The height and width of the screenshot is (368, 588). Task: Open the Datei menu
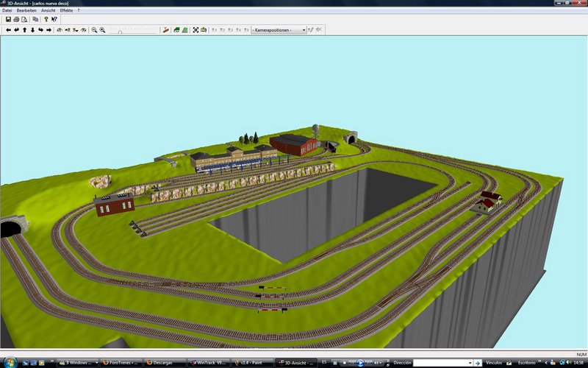tap(7, 10)
